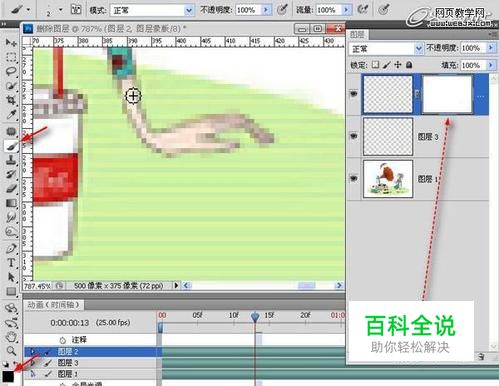Switch to the 图层 panel tab
Viewport: 499px width, 386px height.
357,34
